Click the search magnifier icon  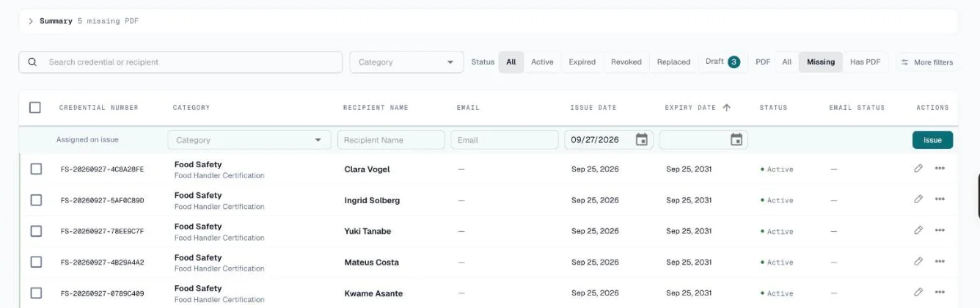[32, 62]
